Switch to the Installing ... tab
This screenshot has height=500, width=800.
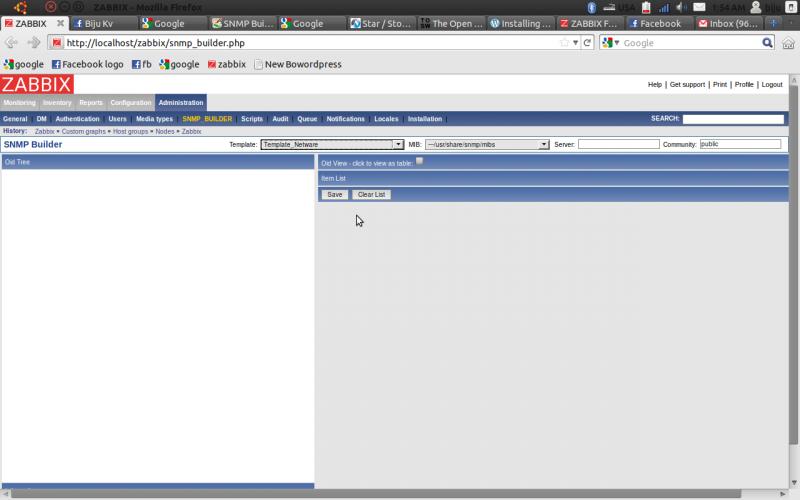(x=520, y=23)
